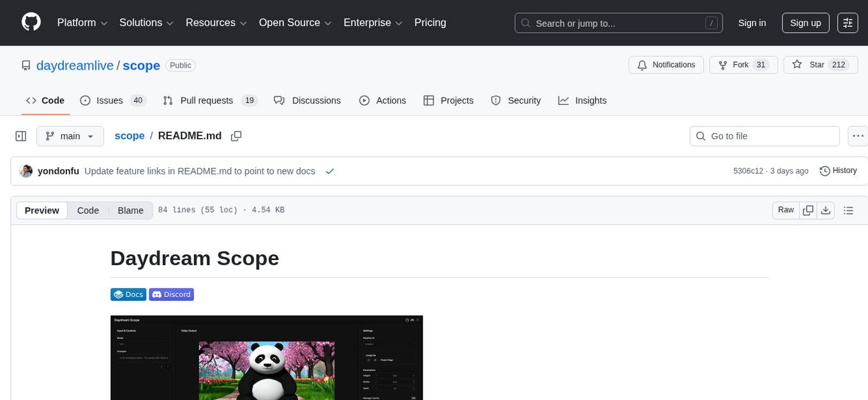Open the feature preview grid icon

point(848,22)
